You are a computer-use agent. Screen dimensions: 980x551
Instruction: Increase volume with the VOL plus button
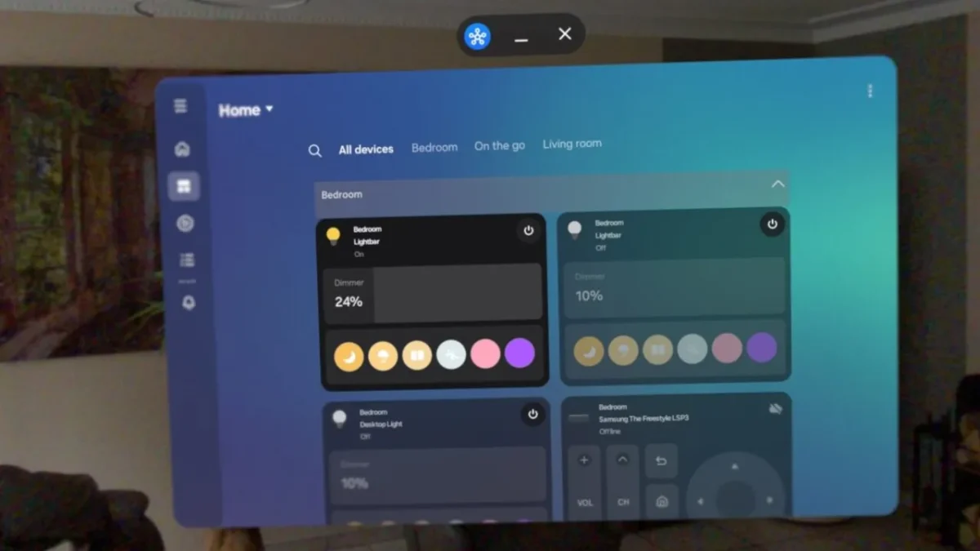point(584,461)
